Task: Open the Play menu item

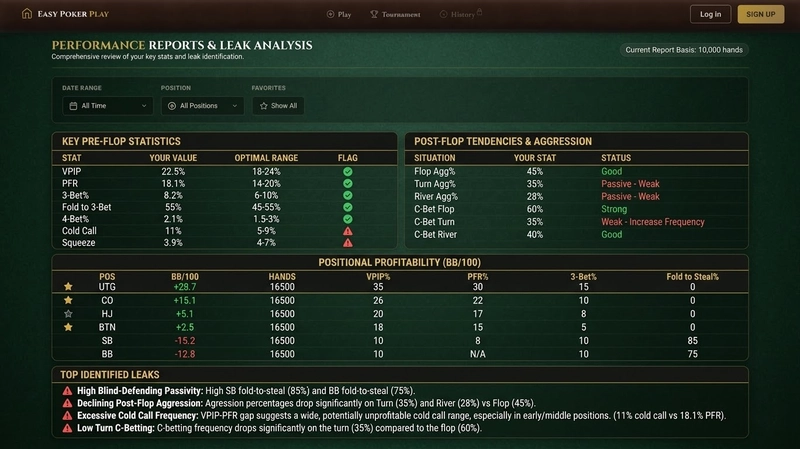Action: [339, 14]
